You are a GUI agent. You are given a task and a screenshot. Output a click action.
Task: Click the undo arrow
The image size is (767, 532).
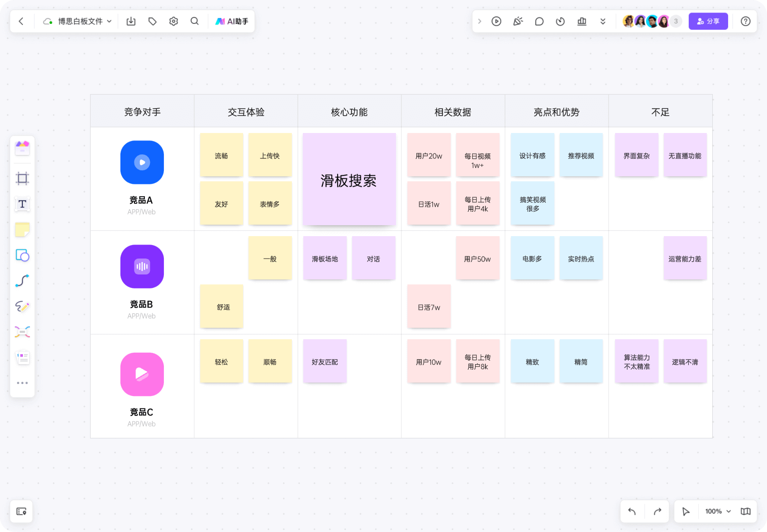(x=632, y=511)
